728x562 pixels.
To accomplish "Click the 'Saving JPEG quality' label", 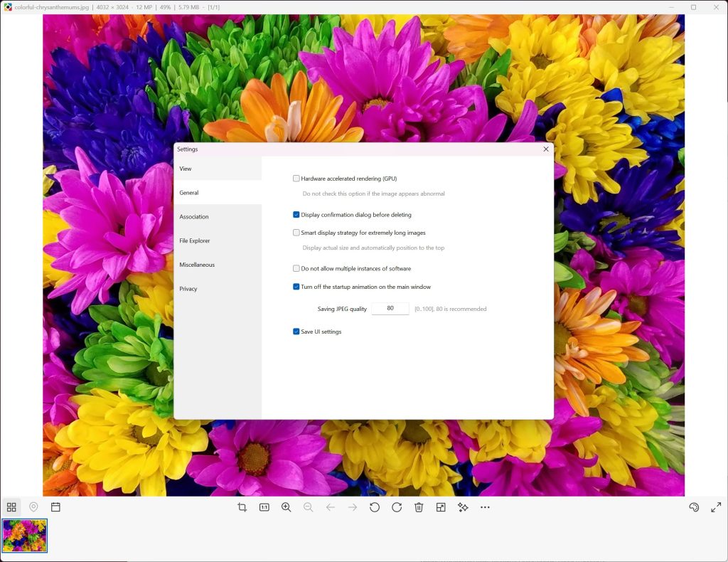I will pyautogui.click(x=342, y=309).
